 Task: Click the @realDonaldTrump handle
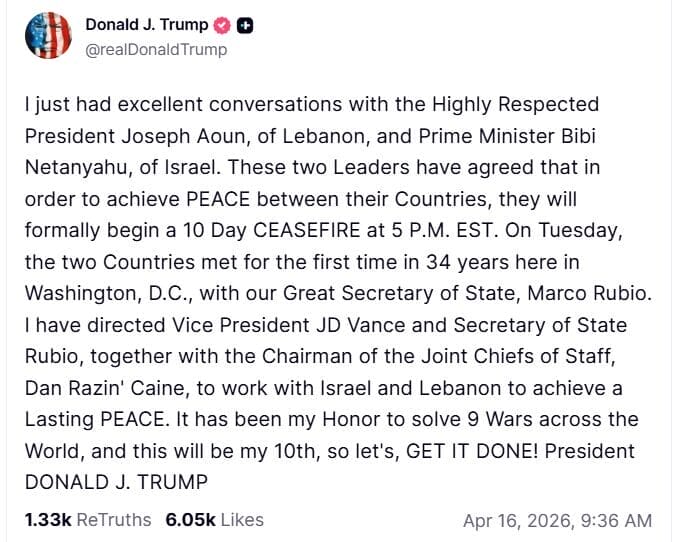156,49
